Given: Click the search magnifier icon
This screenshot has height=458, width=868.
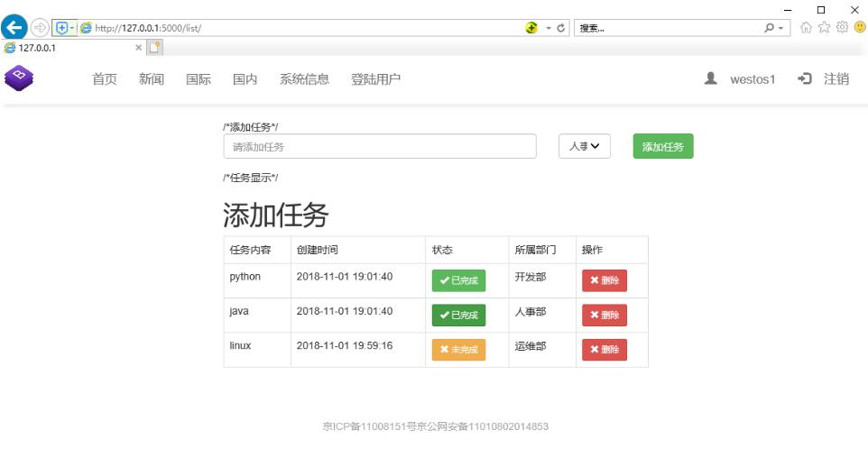Looking at the screenshot, I should tap(769, 28).
